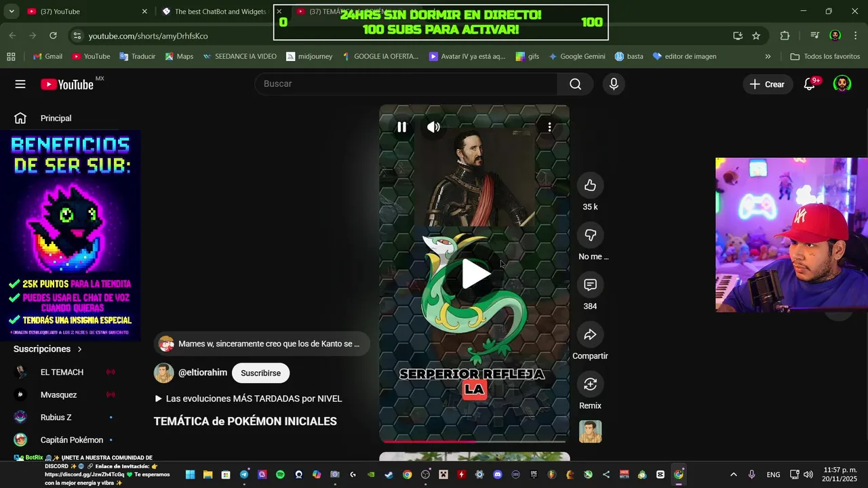868x488 pixels.
Task: Open Discord in the taskbar
Action: [498, 474]
